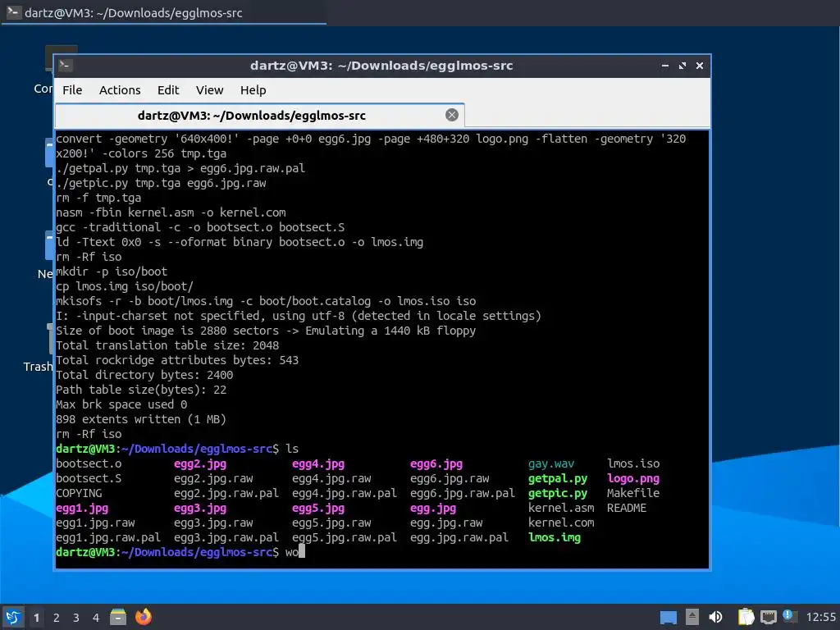Click the filename egg6.jpg.raw.pal
This screenshot has width=840, height=630.
[463, 493]
